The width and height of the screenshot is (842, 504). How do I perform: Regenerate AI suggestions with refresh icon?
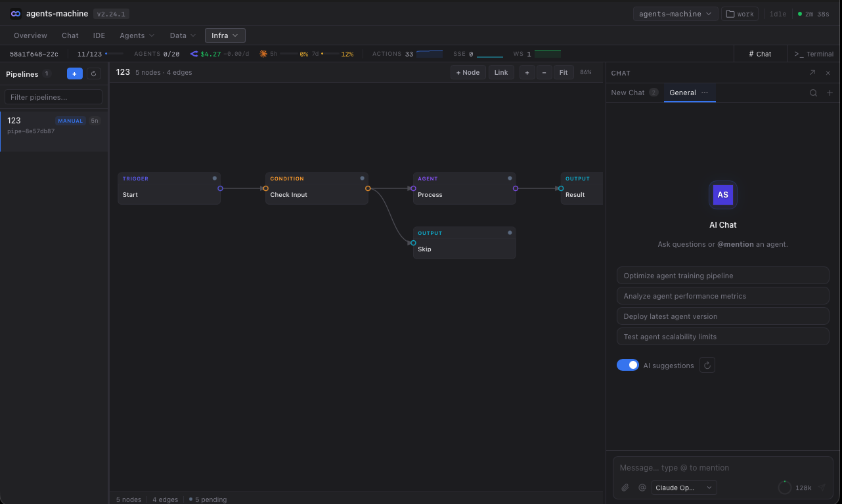point(707,366)
